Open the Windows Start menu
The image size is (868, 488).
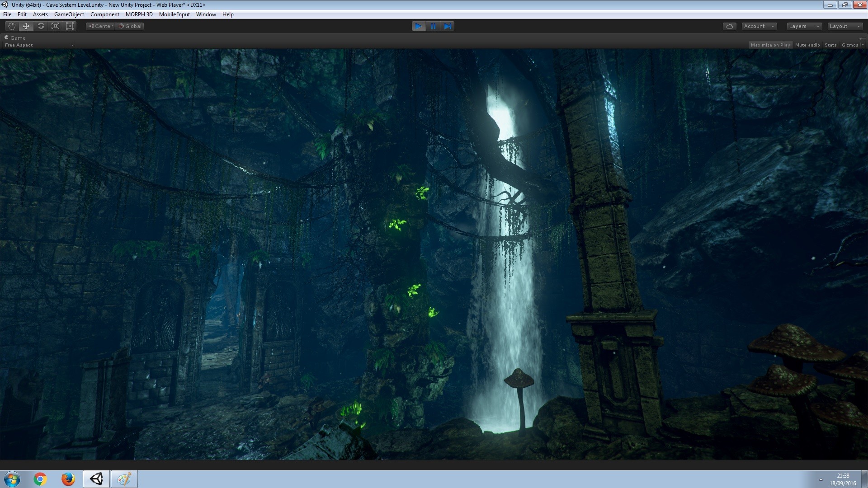pyautogui.click(x=12, y=479)
